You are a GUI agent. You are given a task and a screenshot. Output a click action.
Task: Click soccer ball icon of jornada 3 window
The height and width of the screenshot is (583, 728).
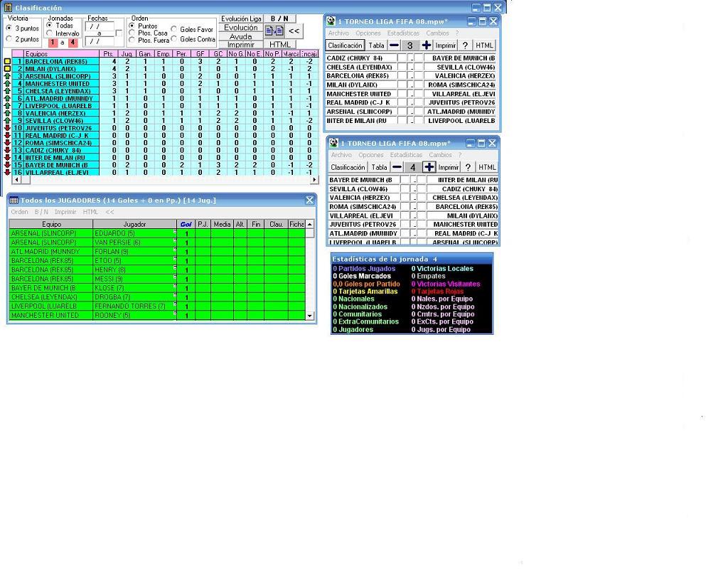(x=331, y=21)
